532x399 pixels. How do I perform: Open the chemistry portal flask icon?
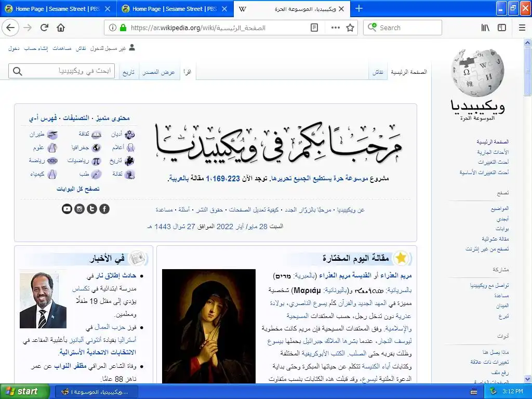(x=52, y=175)
